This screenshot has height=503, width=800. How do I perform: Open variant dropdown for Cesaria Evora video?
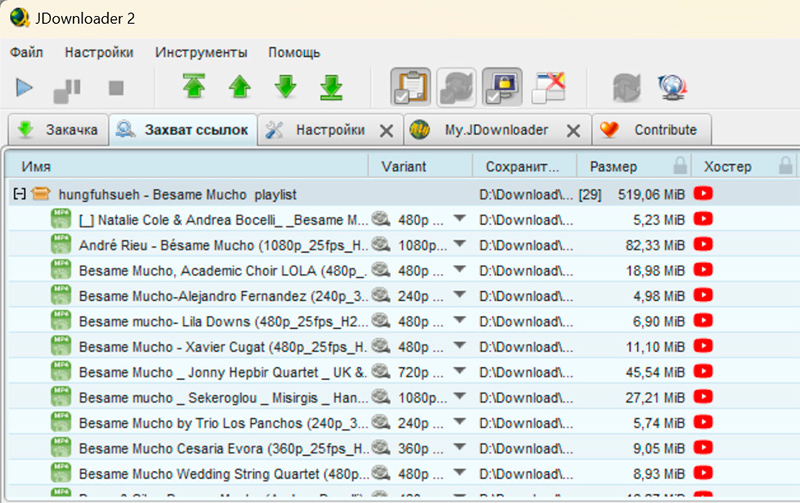(460, 447)
